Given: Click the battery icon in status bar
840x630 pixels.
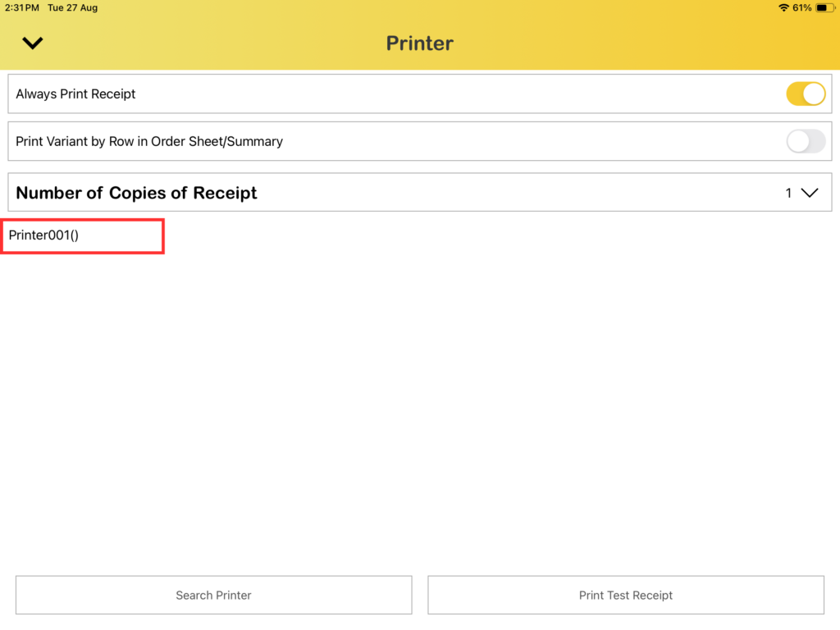Looking at the screenshot, I should click(824, 7).
